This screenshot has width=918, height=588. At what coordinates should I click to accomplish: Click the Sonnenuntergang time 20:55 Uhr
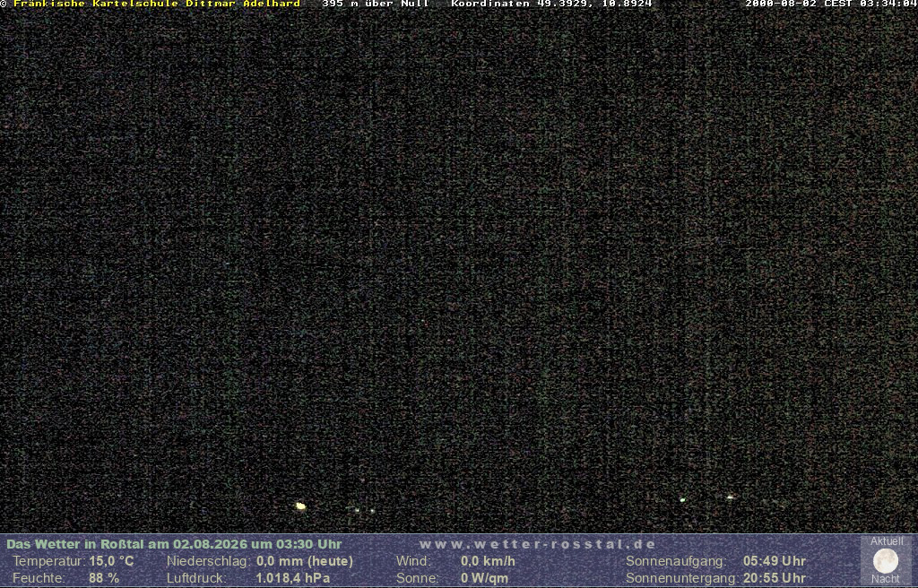point(774,578)
